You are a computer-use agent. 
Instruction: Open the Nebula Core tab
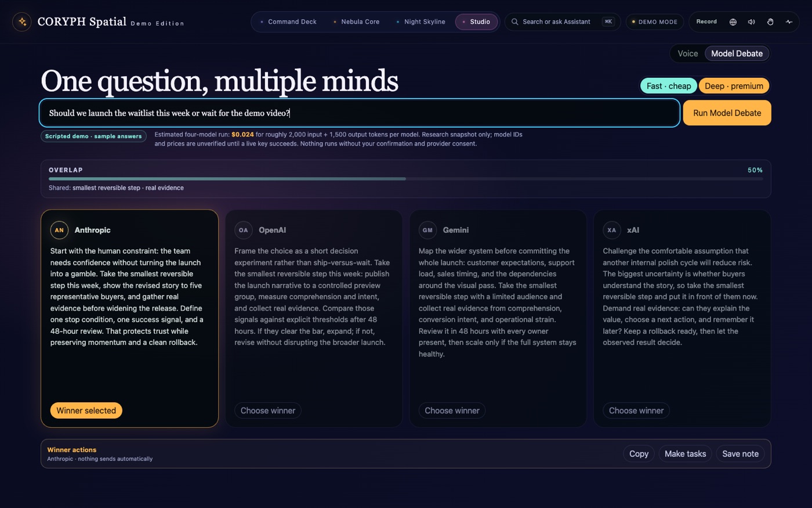pos(356,22)
